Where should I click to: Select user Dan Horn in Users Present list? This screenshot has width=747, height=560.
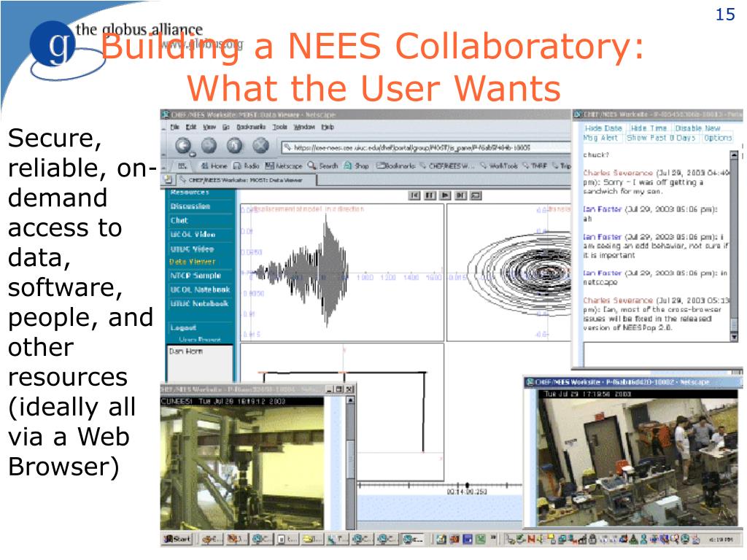tap(186, 351)
